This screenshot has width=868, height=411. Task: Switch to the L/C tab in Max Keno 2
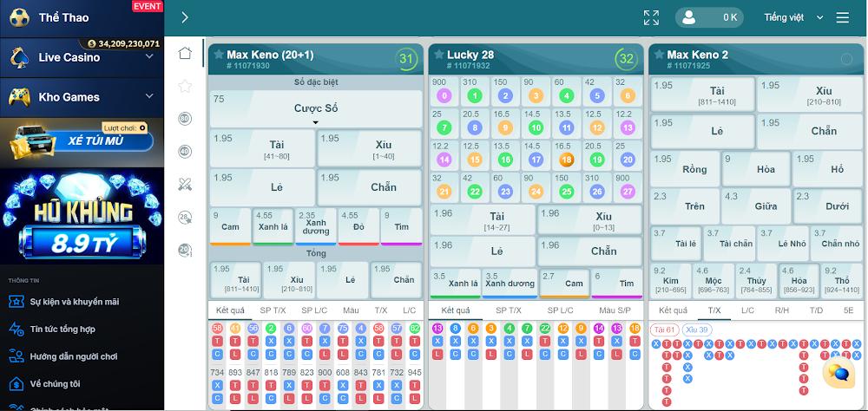click(747, 310)
